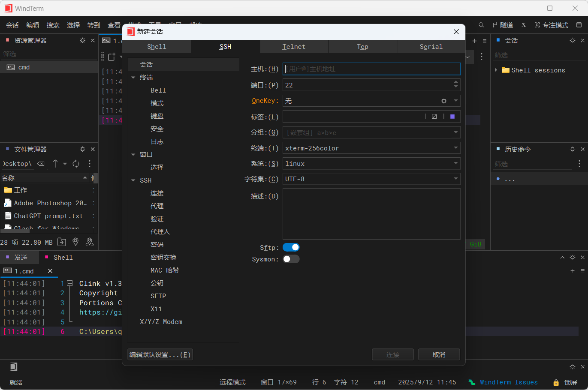588x390 pixels.
Task: Click the X icon in top toolbar
Action: [x=524, y=25]
